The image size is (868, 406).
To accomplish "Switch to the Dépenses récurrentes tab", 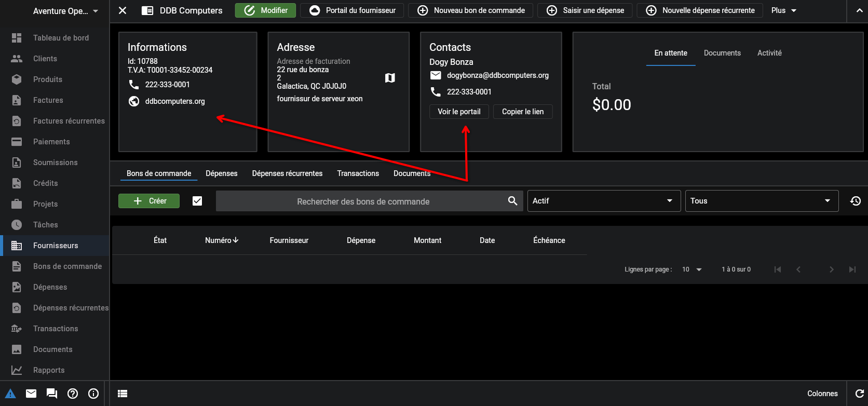I will click(287, 173).
